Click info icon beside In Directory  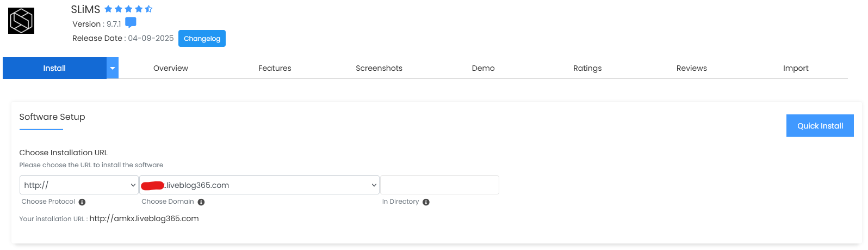[x=426, y=202]
